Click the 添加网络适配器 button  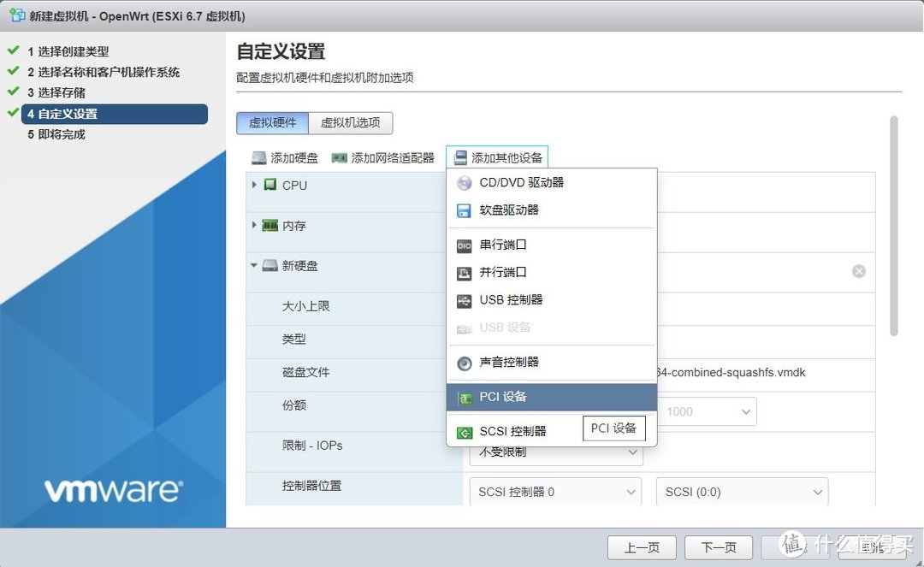[383, 158]
